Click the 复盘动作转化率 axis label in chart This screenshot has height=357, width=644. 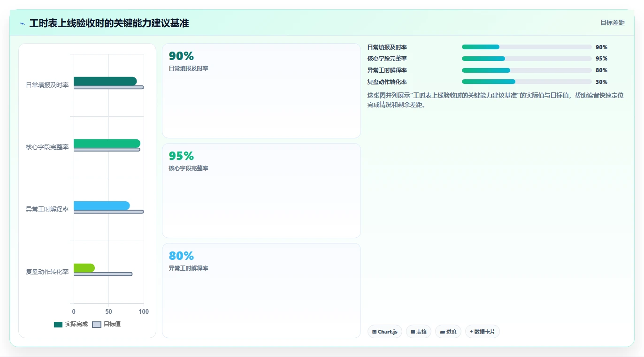pyautogui.click(x=47, y=272)
